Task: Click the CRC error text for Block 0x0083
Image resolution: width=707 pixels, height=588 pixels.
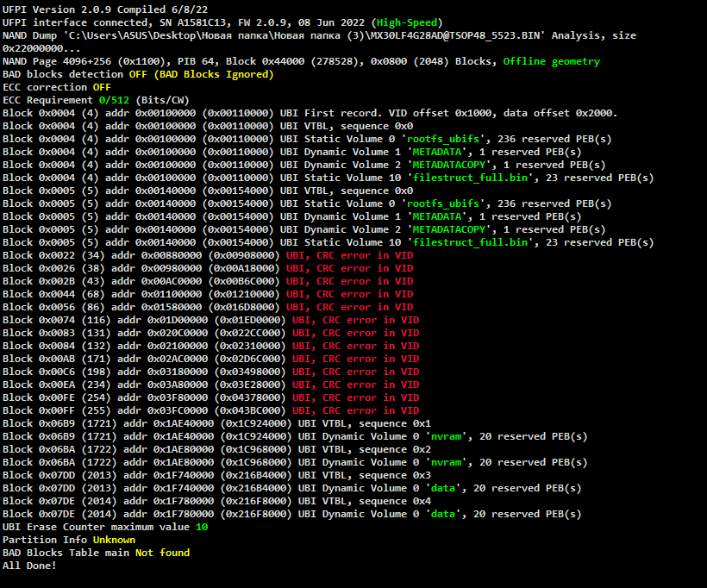Action: tap(356, 334)
